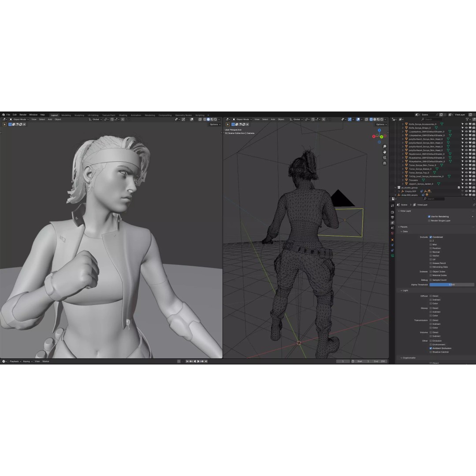The width and height of the screenshot is (476, 476).
Task: Enable the Mist pass checkbox
Action: coord(431,244)
